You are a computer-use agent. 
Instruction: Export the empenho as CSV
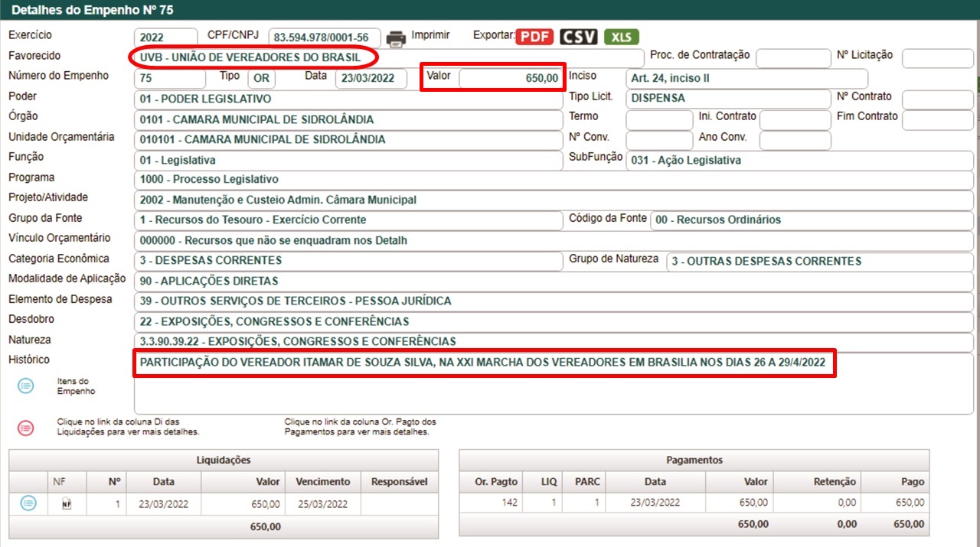(x=578, y=37)
